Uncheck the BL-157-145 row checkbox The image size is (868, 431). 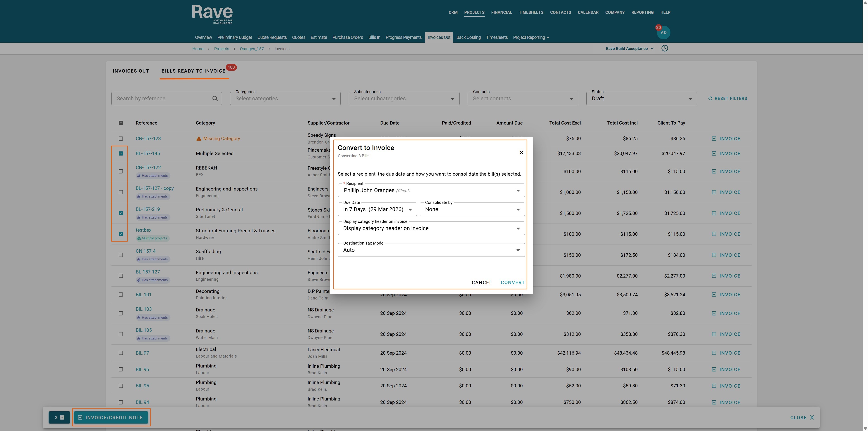click(121, 153)
